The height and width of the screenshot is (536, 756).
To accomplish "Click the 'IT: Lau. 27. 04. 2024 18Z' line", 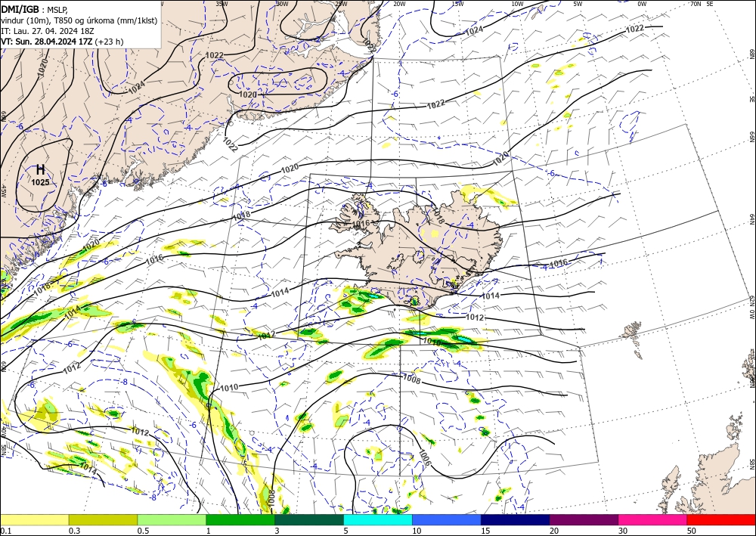I will [x=47, y=31].
